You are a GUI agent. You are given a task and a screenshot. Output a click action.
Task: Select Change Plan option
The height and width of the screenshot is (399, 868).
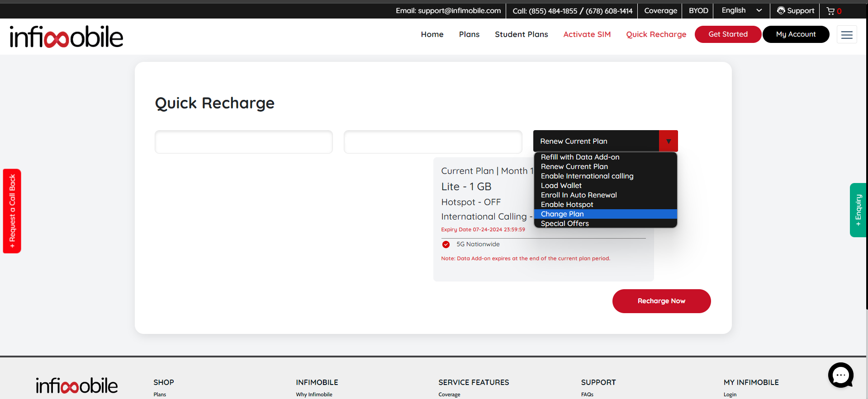(x=605, y=214)
